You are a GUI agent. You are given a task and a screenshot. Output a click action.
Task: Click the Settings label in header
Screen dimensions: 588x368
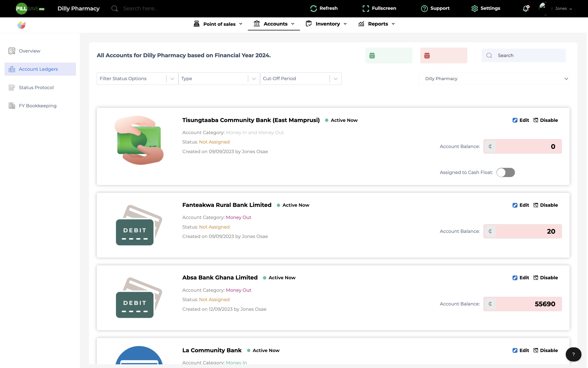tap(490, 8)
